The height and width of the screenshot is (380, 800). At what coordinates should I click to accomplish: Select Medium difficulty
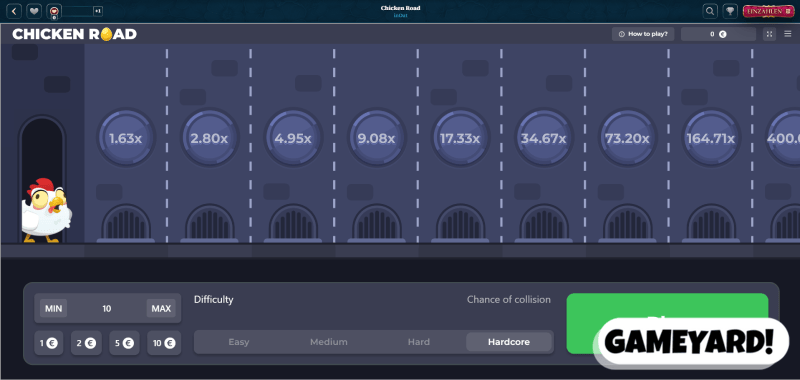pos(329,342)
